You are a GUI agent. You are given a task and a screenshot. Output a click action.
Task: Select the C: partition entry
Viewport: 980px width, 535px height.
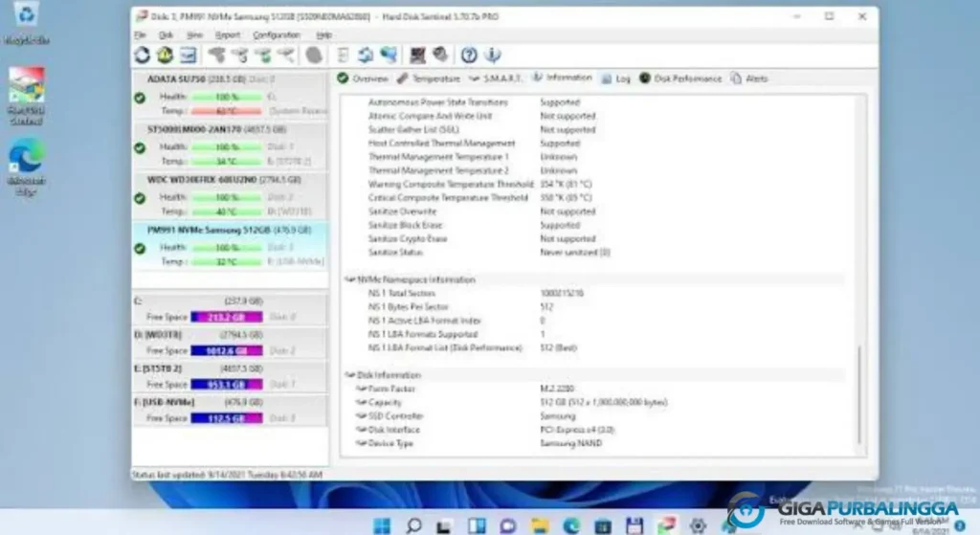230,309
